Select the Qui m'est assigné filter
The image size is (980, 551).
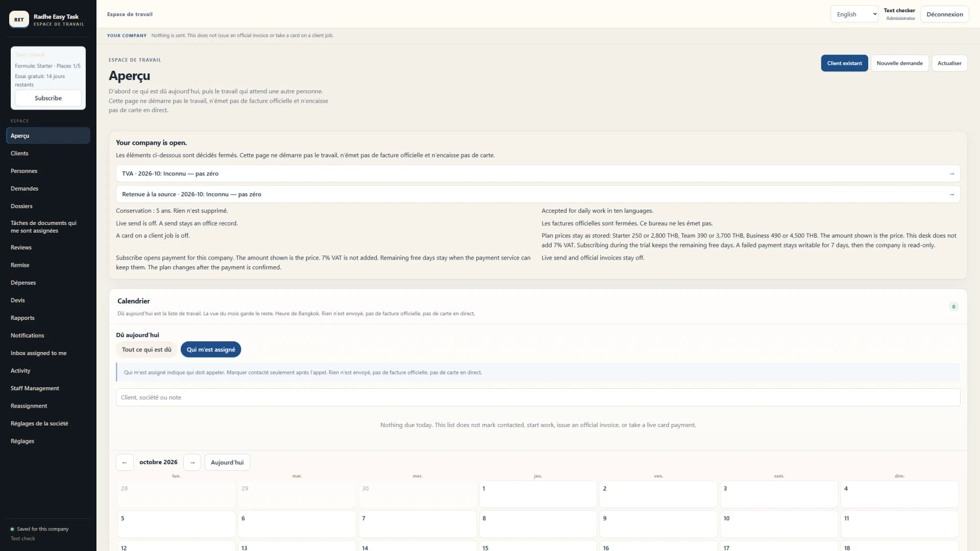211,349
